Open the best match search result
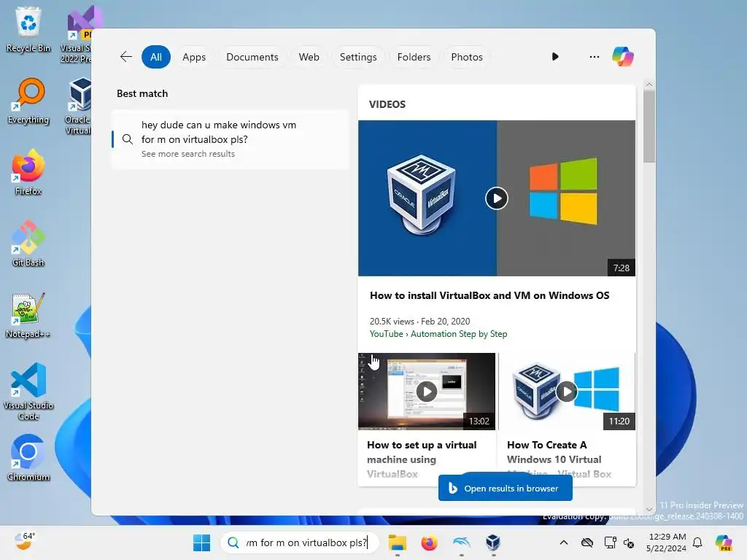The height and width of the screenshot is (560, 747). (x=230, y=139)
